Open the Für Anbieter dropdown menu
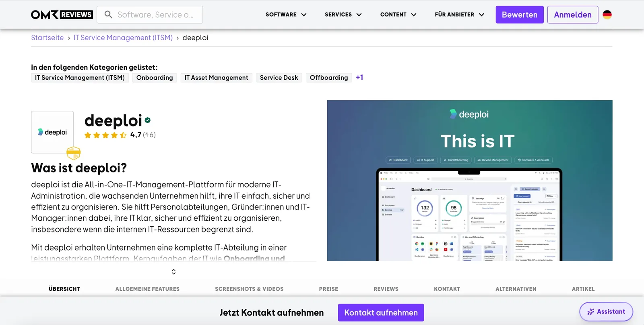This screenshot has height=325, width=644. (x=460, y=14)
